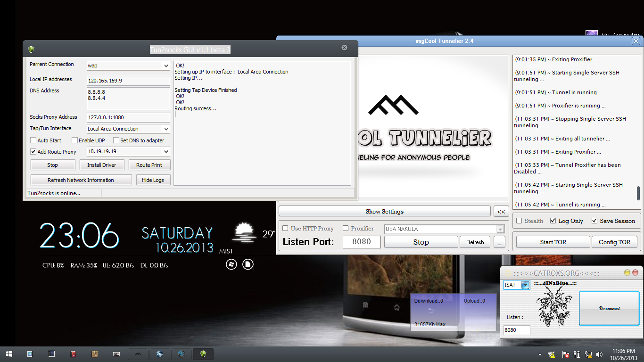Click Refresh Network Information button
The image size is (644, 362).
81,180
